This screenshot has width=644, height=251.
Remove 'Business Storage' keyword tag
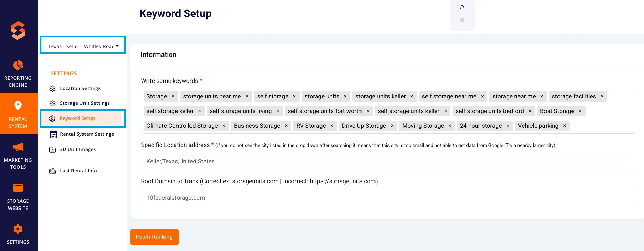286,126
